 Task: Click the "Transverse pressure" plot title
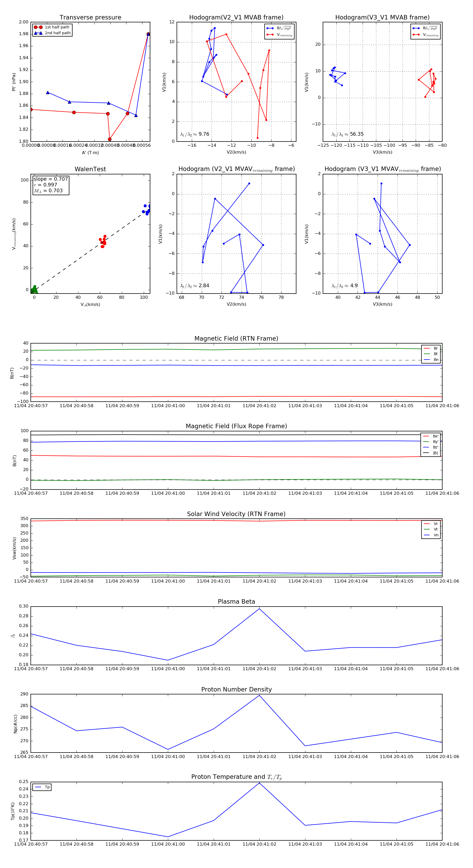[x=90, y=18]
